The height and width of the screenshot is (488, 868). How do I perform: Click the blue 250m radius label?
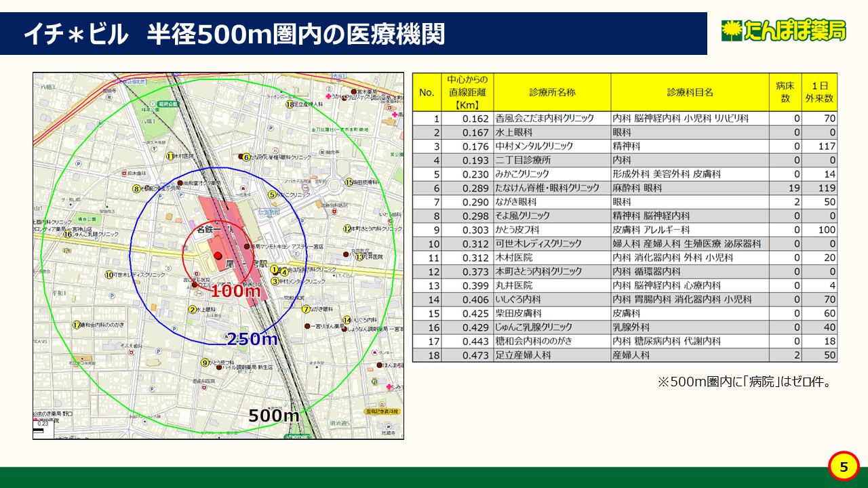[x=252, y=340]
